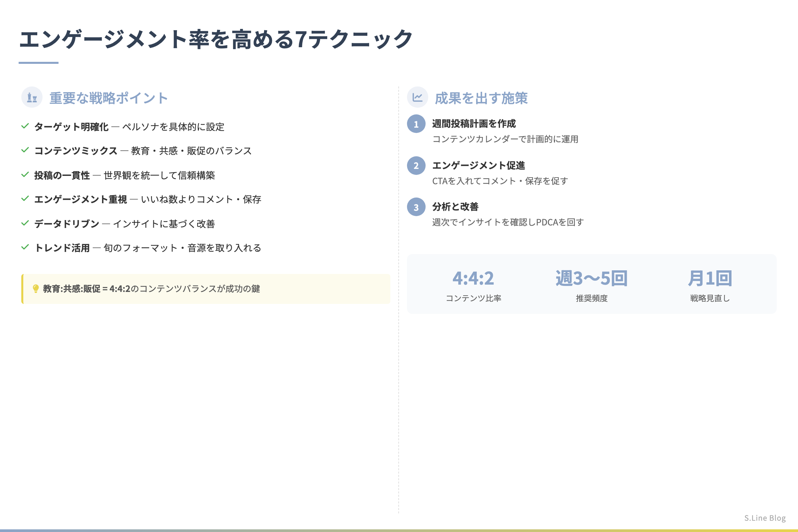The height and width of the screenshot is (532, 798).
Task: Select the bold text トレンド活用
Action: point(62,248)
